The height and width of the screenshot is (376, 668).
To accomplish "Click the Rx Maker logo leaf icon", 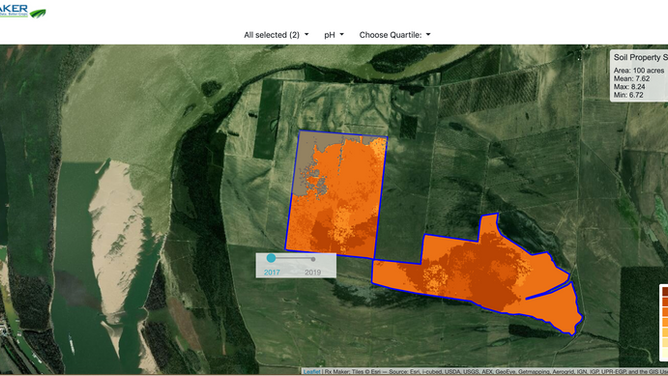I will (x=37, y=13).
